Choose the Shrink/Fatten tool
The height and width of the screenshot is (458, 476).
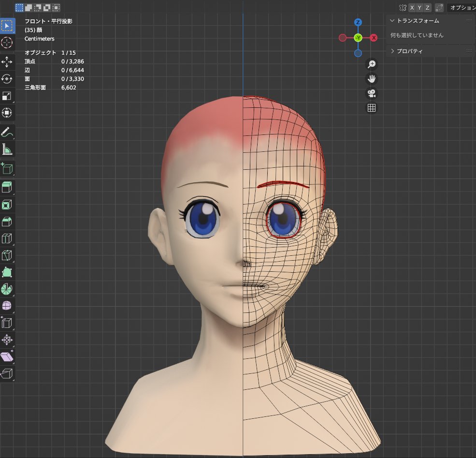tap(7, 340)
